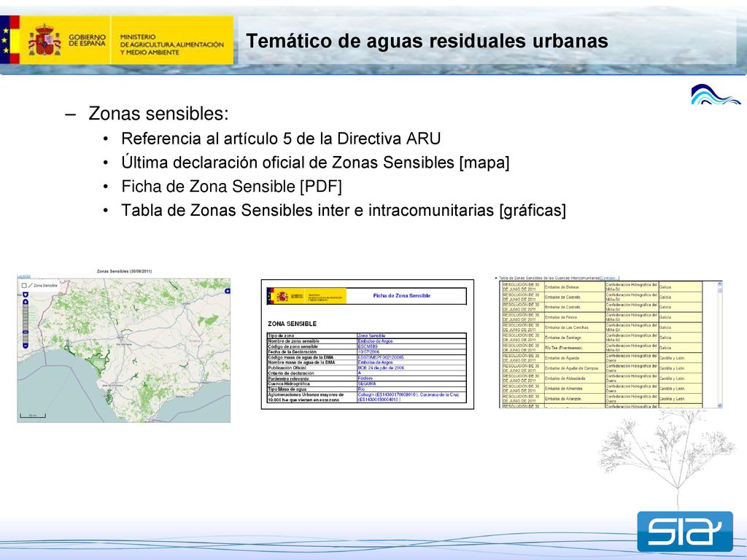Click the 'Embalse de Arlanzón' table cell
This screenshot has width=747, height=560.
click(x=575, y=399)
